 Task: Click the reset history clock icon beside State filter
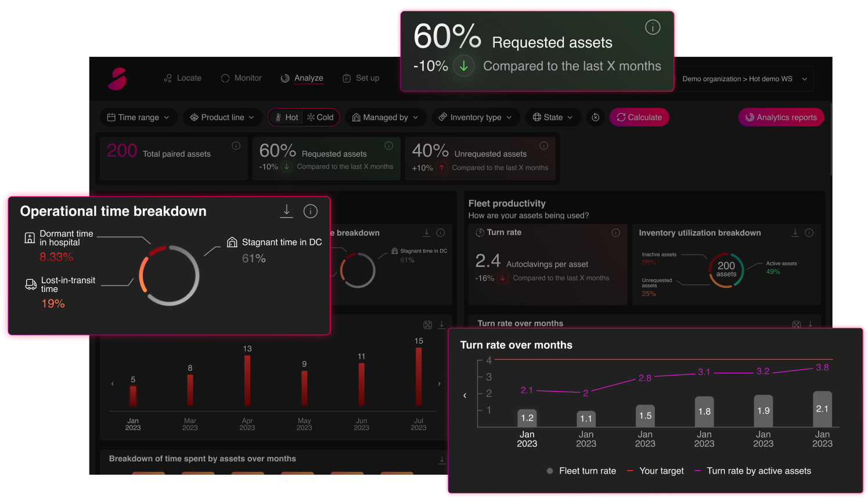pyautogui.click(x=595, y=117)
